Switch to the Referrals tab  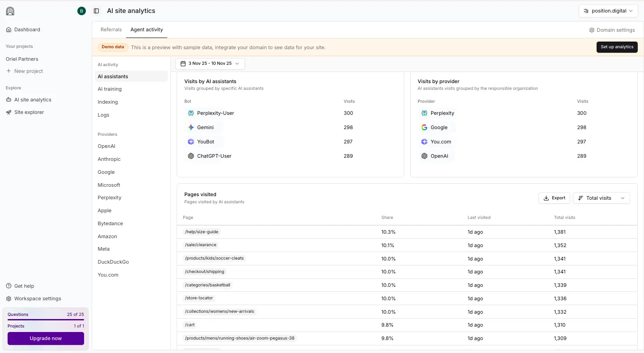pyautogui.click(x=111, y=29)
